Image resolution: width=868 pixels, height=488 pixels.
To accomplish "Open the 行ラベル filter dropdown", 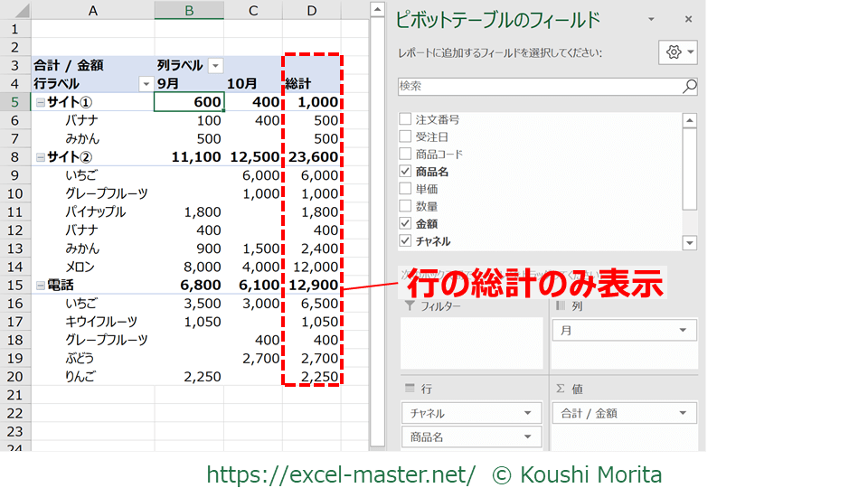I will point(146,84).
